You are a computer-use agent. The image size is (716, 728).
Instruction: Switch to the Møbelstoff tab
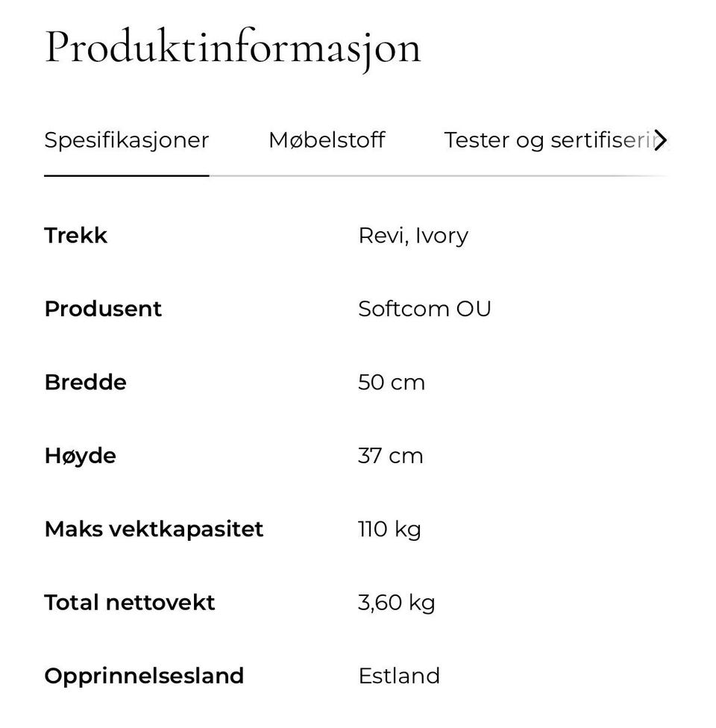327,140
